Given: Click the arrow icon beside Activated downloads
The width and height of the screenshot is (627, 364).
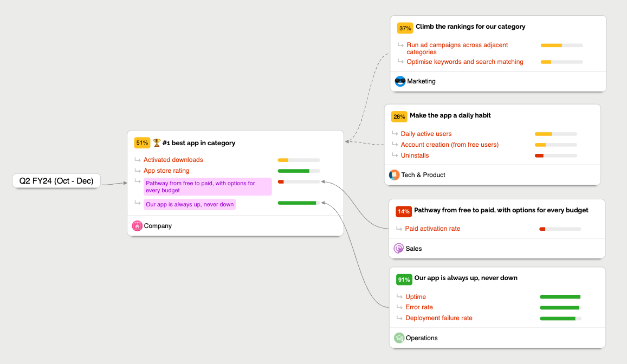Looking at the screenshot, I should click(138, 160).
